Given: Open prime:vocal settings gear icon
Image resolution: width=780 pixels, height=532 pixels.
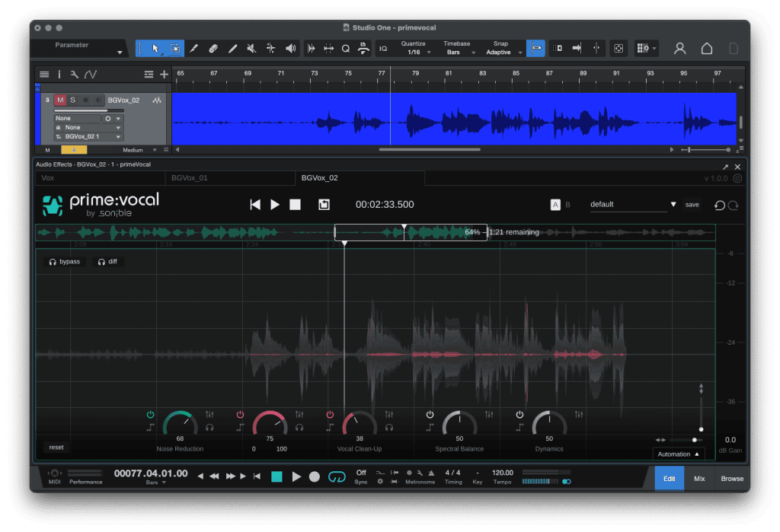Looking at the screenshot, I should tap(737, 178).
